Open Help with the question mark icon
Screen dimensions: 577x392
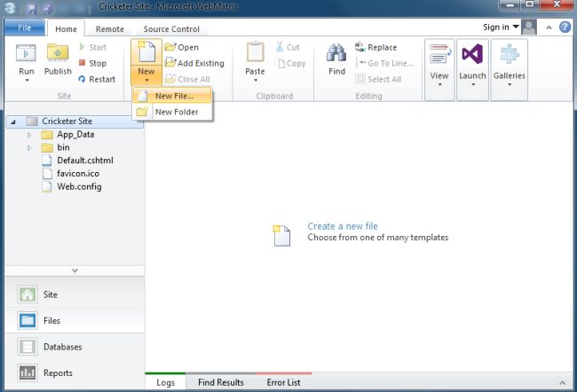pyautogui.click(x=565, y=27)
